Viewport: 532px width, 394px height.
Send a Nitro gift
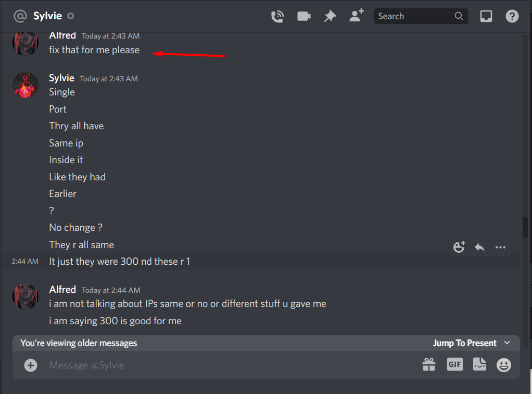coord(429,365)
